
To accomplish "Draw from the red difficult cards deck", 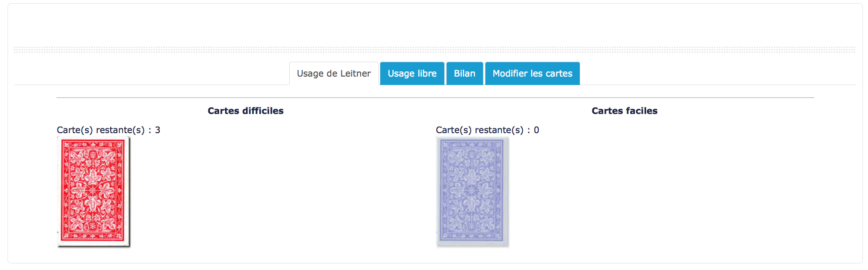I will click(x=93, y=192).
